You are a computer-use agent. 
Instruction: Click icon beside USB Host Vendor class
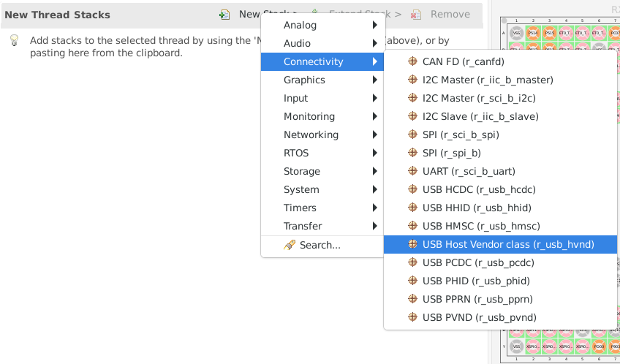pos(412,244)
